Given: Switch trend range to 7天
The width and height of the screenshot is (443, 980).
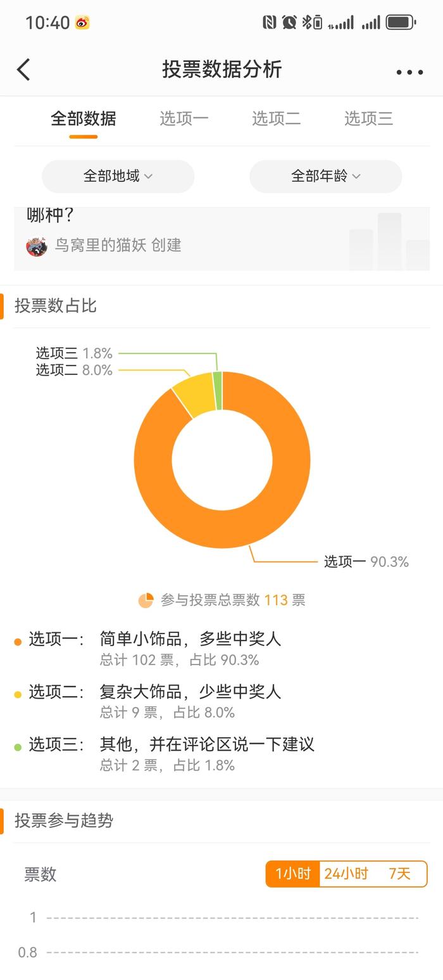Looking at the screenshot, I should point(399,874).
